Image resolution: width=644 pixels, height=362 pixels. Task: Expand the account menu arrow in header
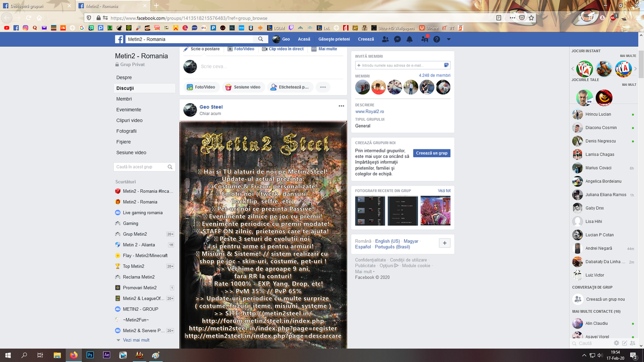coord(448,39)
